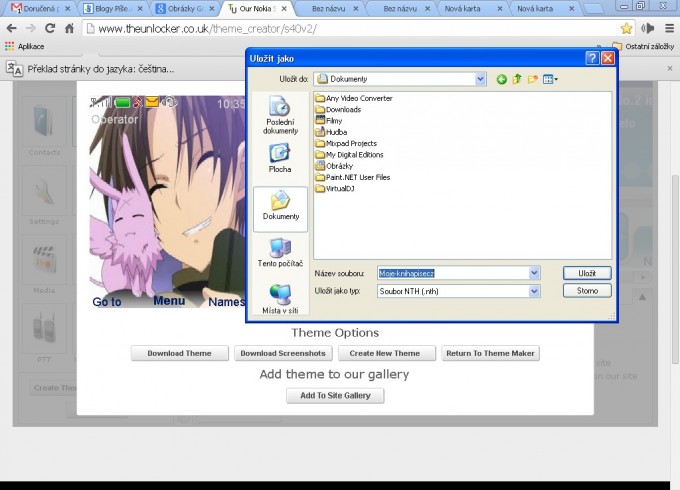This screenshot has height=490, width=680.
Task: Open Chrome hamburger menu
Action: click(x=670, y=29)
